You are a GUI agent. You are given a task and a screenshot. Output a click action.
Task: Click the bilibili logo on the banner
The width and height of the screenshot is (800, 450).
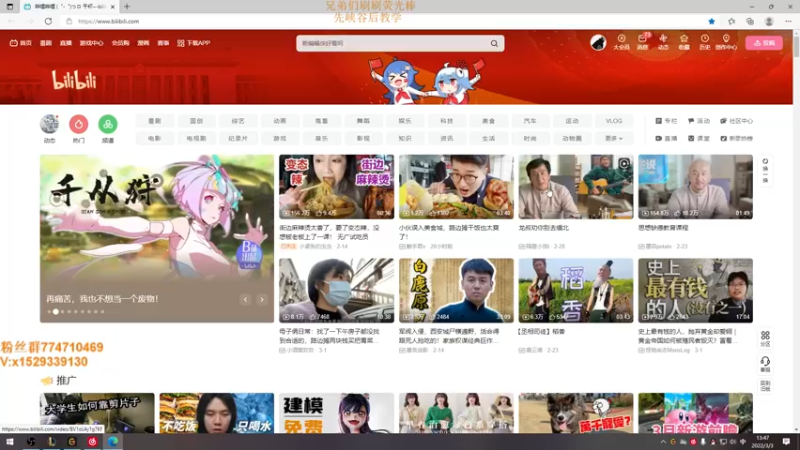[x=74, y=80]
